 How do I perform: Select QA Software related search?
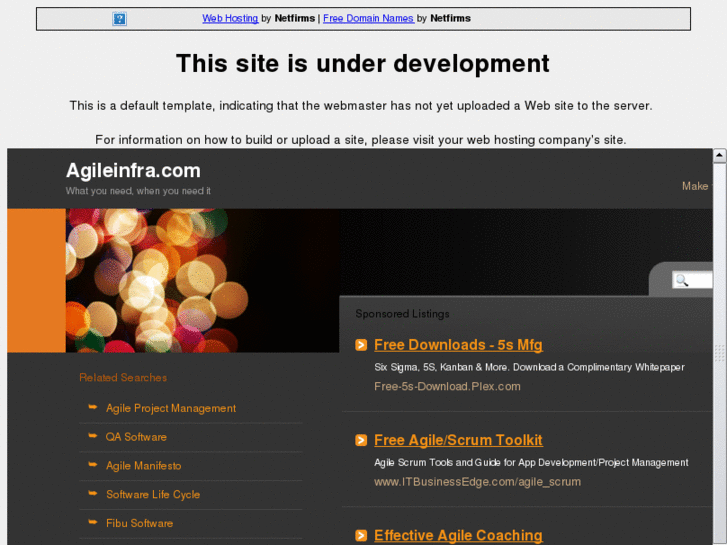(136, 437)
